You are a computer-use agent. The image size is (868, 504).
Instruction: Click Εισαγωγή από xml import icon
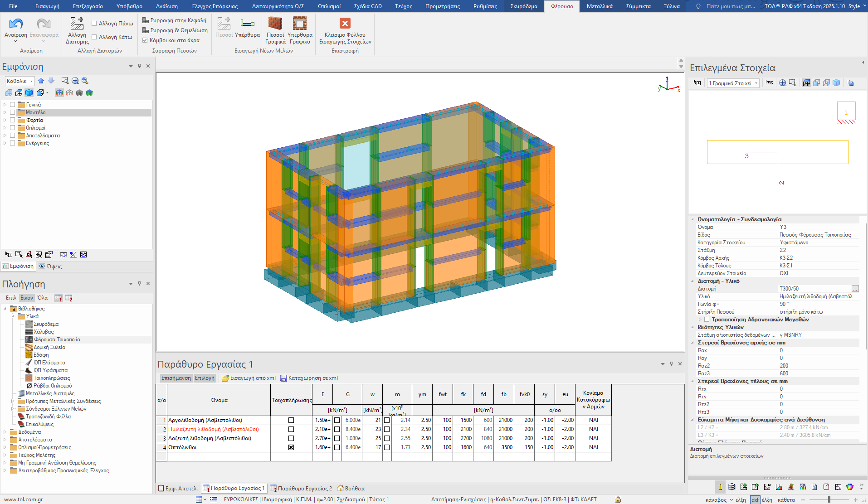coord(225,378)
